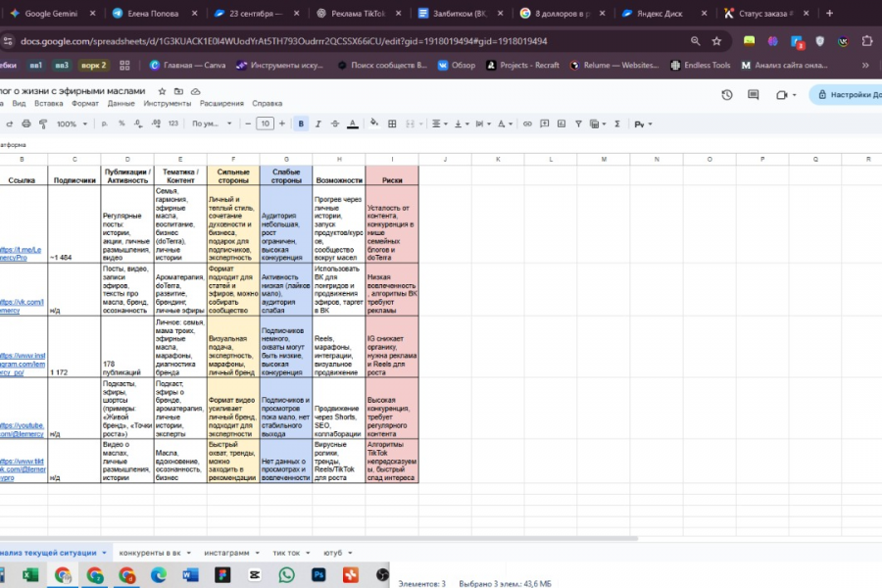
Task: Decrease font size minus button
Action: (248, 123)
